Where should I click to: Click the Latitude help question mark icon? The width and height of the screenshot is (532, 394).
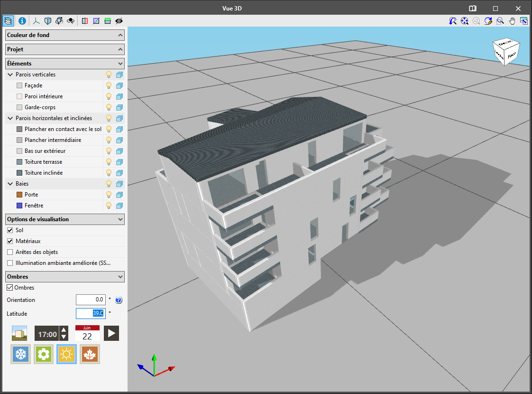click(x=118, y=300)
